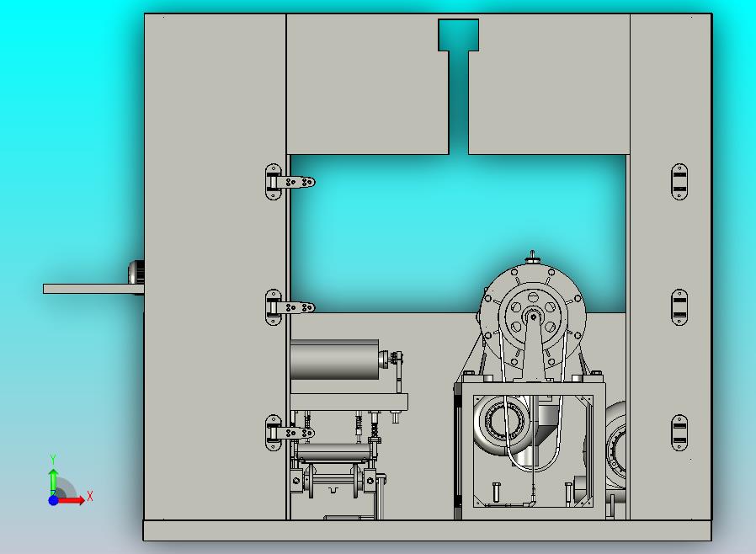756x554 pixels.
Task: Pick the T-shaped slot cutout in top panel
Action: coord(459,87)
